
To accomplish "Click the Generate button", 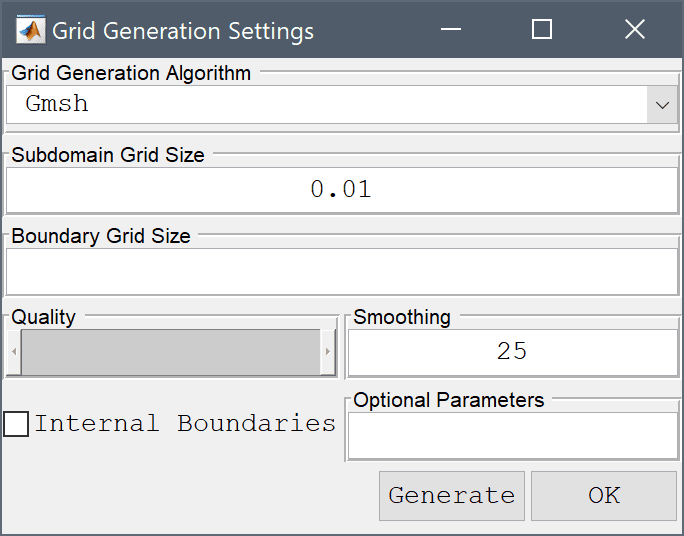I will (452, 496).
